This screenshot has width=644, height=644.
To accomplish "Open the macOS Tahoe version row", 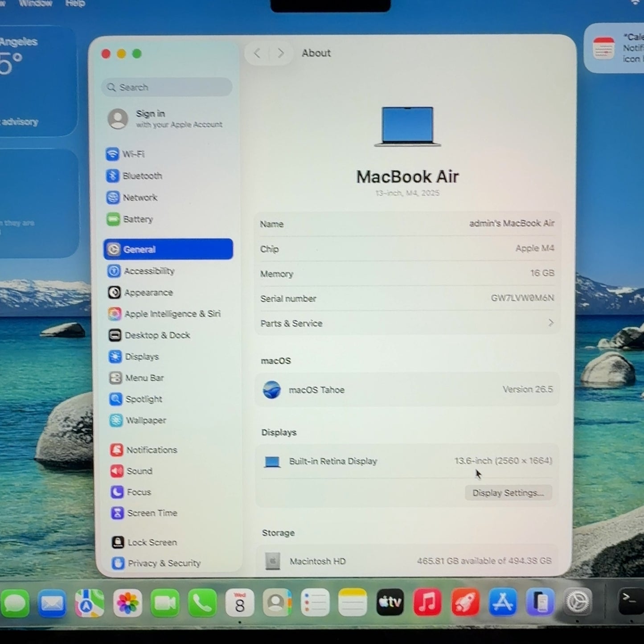I will [x=407, y=390].
